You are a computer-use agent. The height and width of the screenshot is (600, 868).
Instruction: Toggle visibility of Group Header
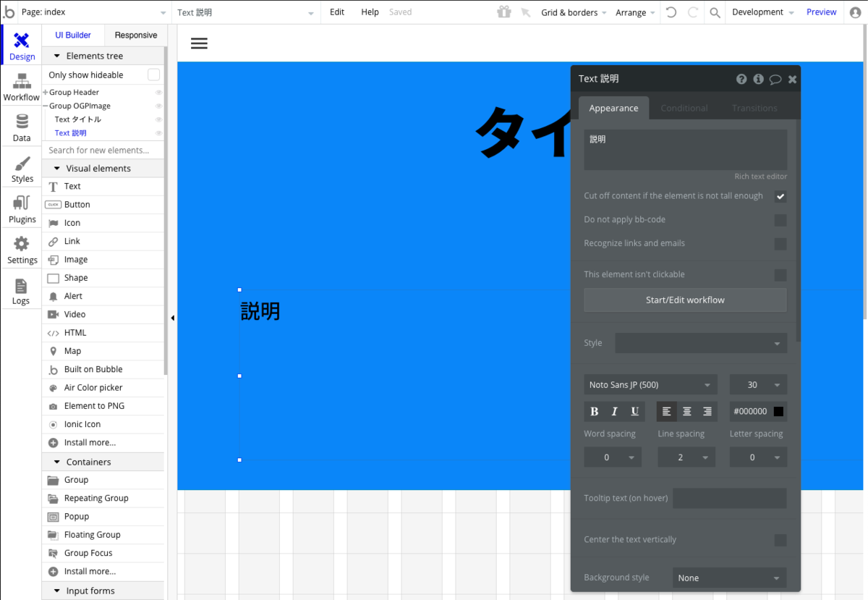[158, 93]
